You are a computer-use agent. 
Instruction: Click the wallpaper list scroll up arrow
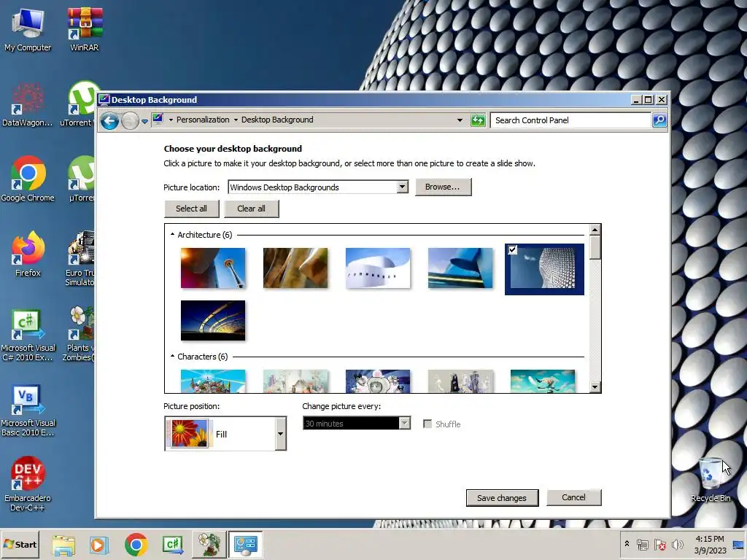pos(595,230)
